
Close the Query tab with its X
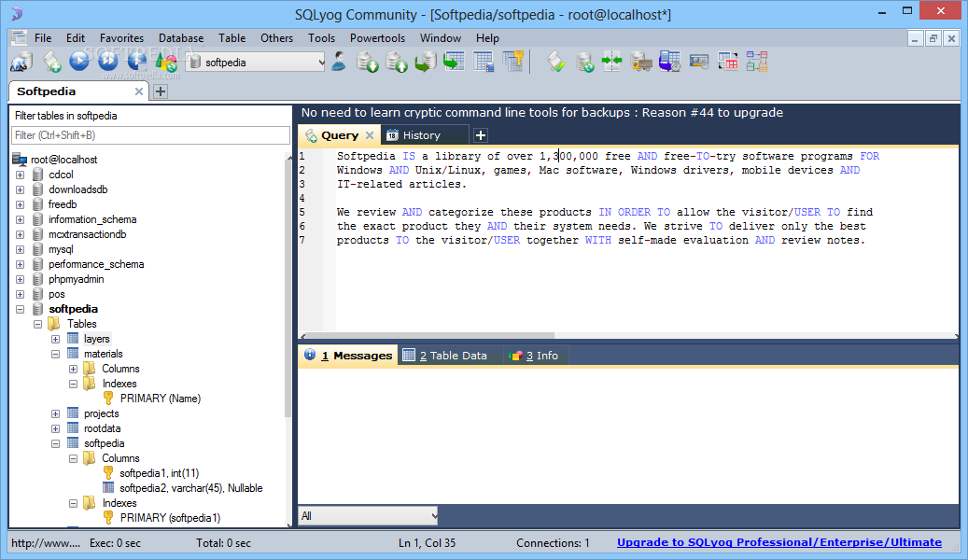tap(369, 135)
